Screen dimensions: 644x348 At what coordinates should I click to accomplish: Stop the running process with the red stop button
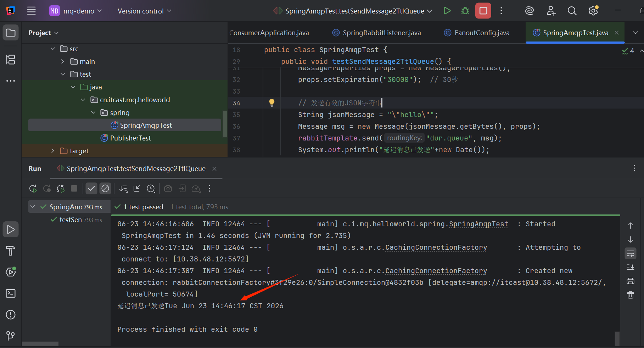pos(483,11)
